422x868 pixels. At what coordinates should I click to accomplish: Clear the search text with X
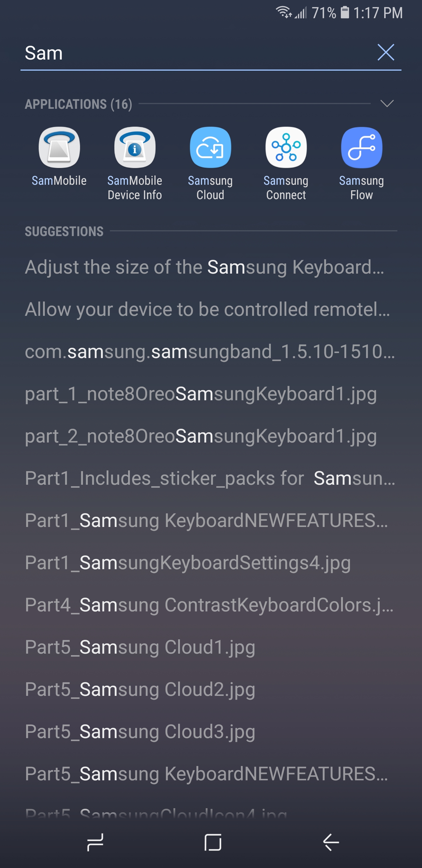[386, 52]
